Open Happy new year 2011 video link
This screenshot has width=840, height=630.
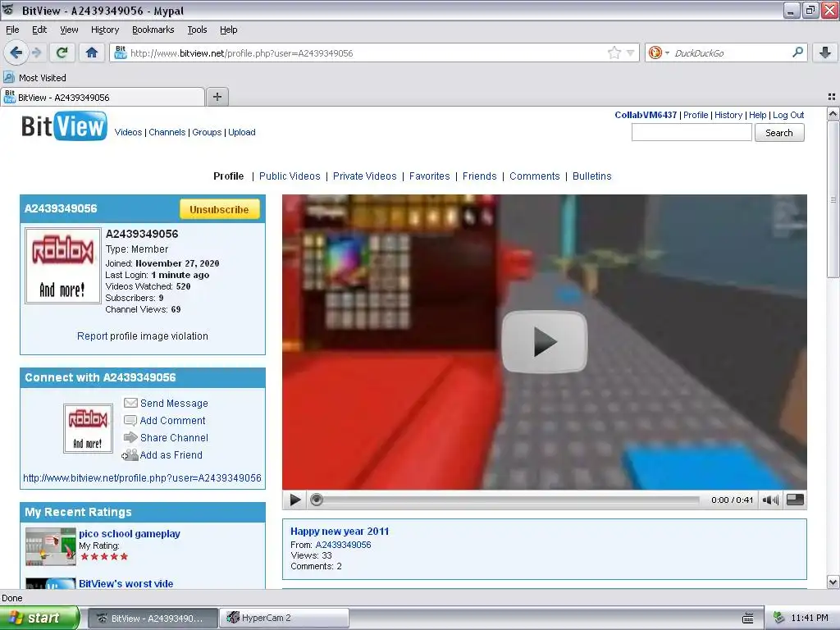tap(340, 532)
